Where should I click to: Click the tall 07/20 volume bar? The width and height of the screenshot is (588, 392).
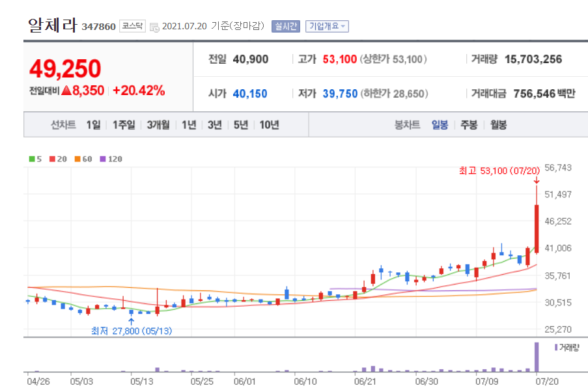(537, 357)
